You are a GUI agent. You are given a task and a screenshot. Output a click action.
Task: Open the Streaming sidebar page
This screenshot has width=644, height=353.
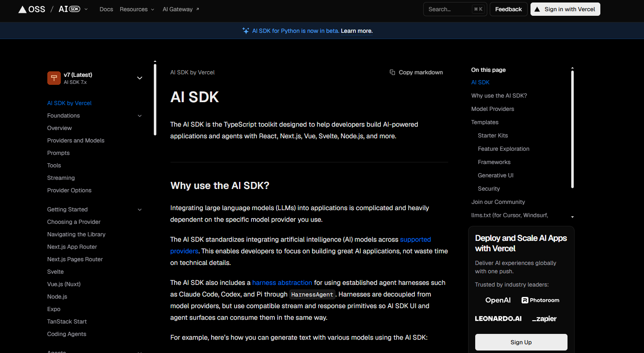(61, 178)
